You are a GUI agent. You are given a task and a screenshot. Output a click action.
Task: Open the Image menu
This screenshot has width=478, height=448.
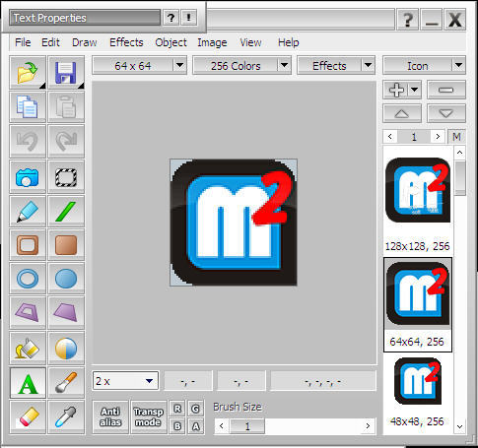pos(212,42)
